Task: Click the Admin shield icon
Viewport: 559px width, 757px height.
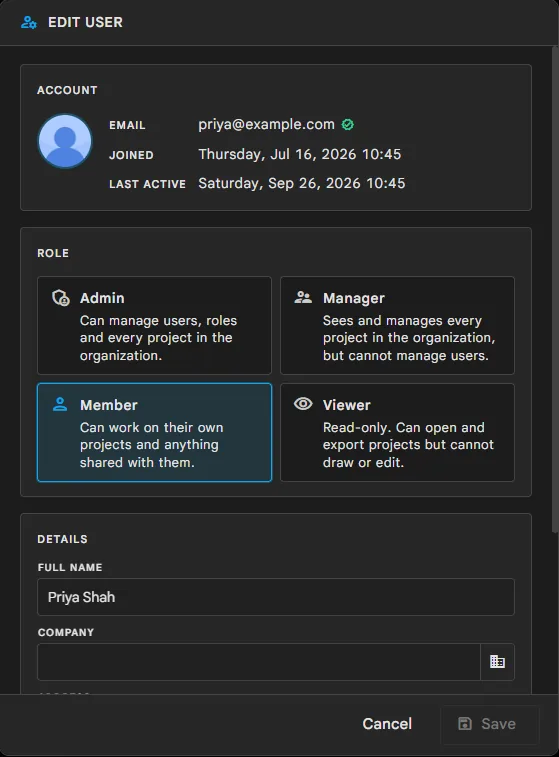Action: click(61, 298)
